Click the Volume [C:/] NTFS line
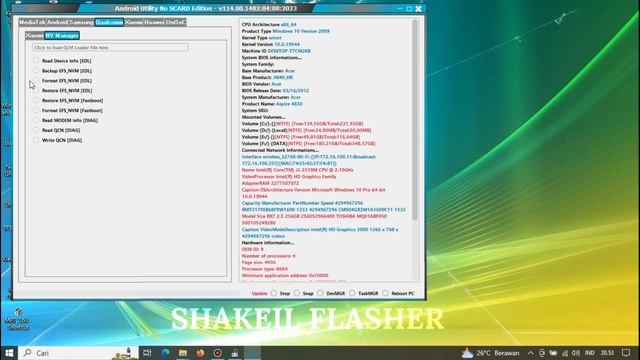Screen dimensions: 640x360 (302, 124)
